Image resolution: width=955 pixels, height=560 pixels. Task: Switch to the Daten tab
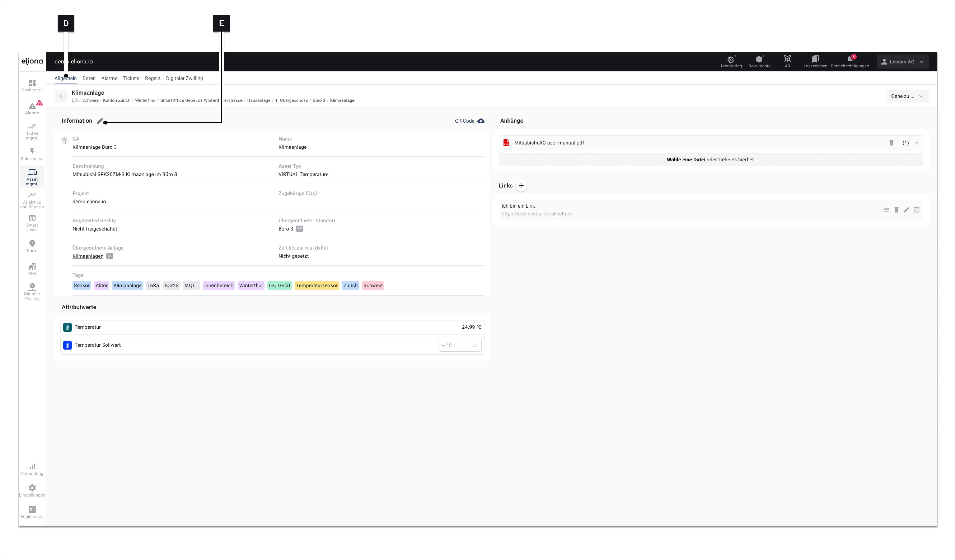[89, 78]
